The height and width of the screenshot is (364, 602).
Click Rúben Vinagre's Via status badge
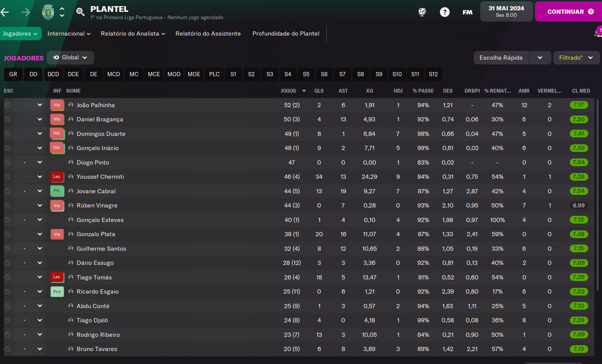57,206
